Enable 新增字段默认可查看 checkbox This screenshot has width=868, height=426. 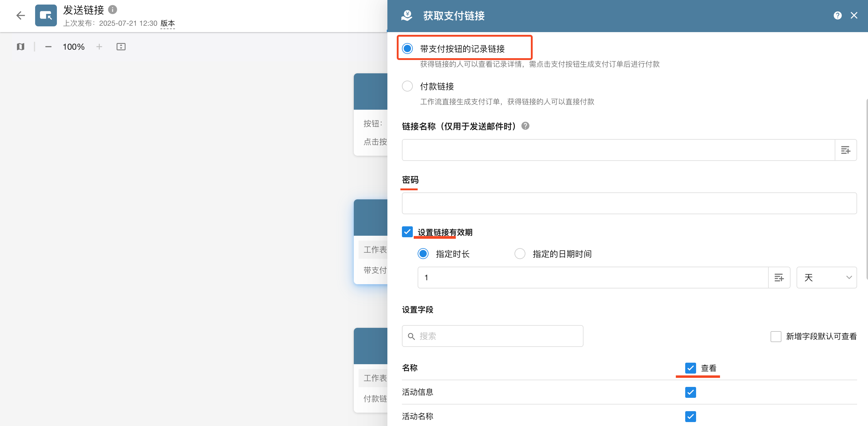click(x=776, y=336)
